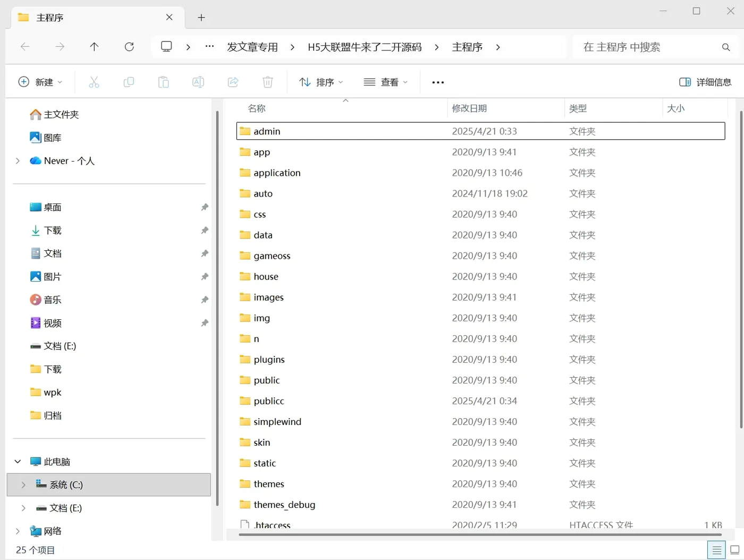Screen dimensions: 744x560
Task: Add a new tab with plus button
Action: pos(201,18)
